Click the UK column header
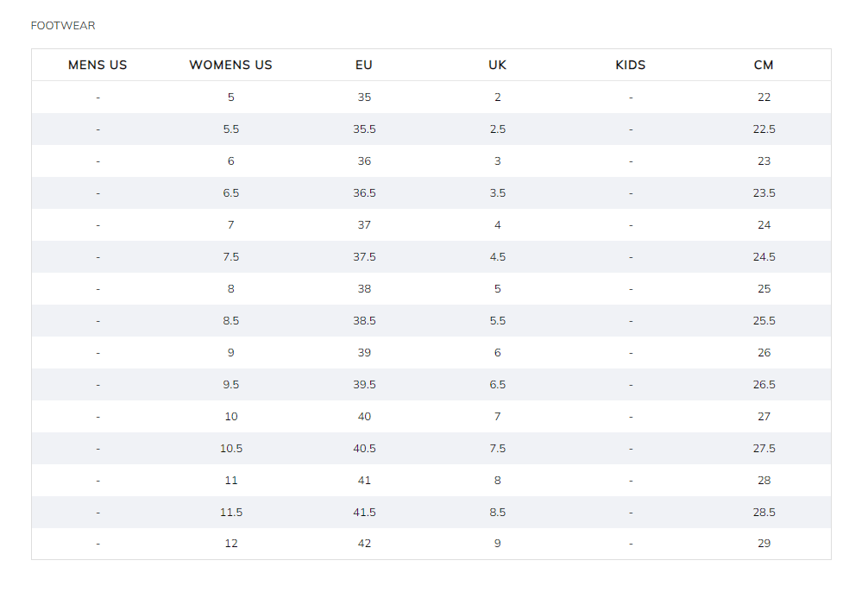Viewport: 868px width, 592px height. pos(497,65)
